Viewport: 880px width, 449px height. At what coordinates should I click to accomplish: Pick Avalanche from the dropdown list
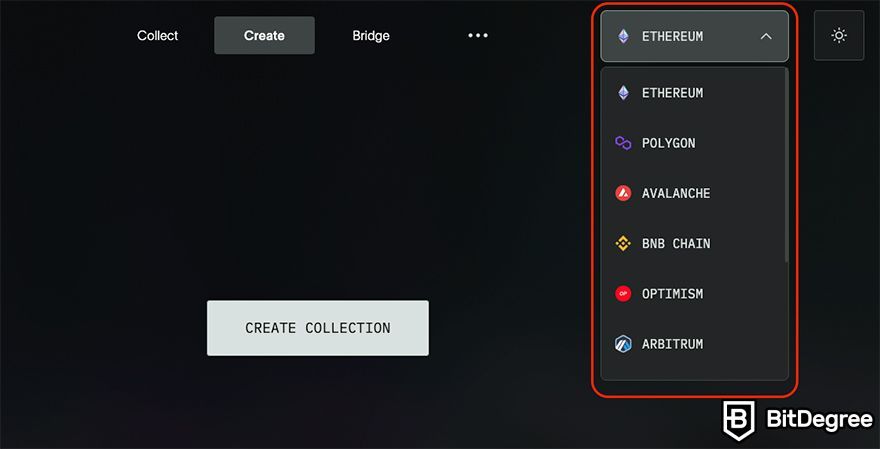pos(693,194)
